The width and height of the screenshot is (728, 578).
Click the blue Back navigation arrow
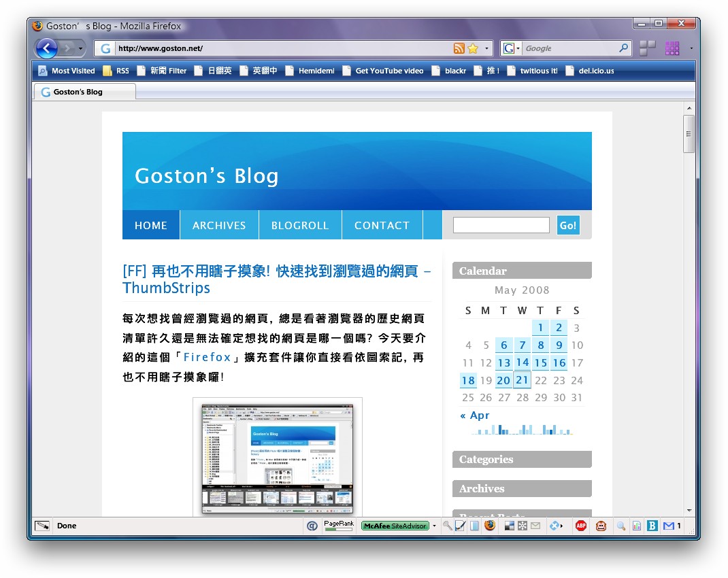pos(46,48)
